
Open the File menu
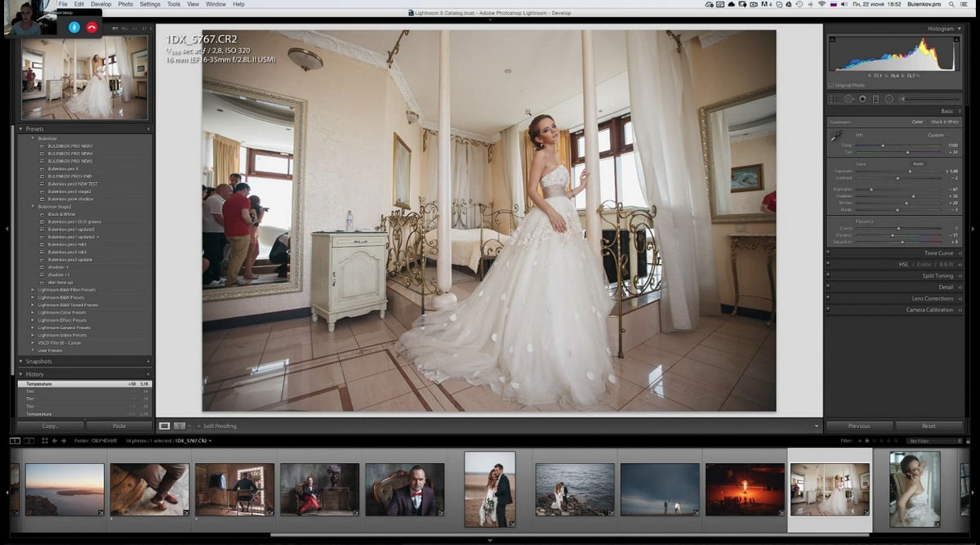(63, 4)
